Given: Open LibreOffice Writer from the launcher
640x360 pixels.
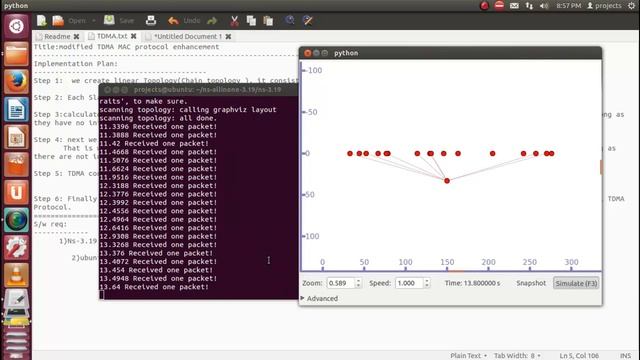Looking at the screenshot, I should 16,109.
